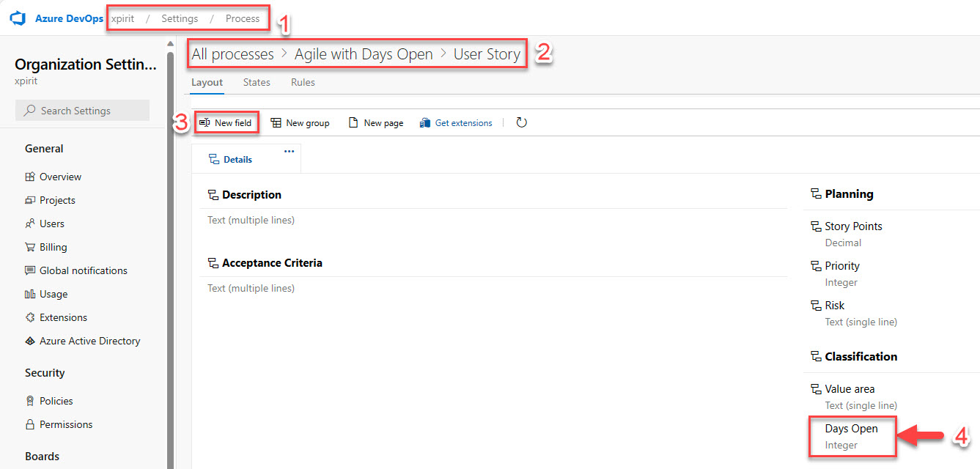Go to Users settings
This screenshot has height=469, width=980.
[x=51, y=224]
